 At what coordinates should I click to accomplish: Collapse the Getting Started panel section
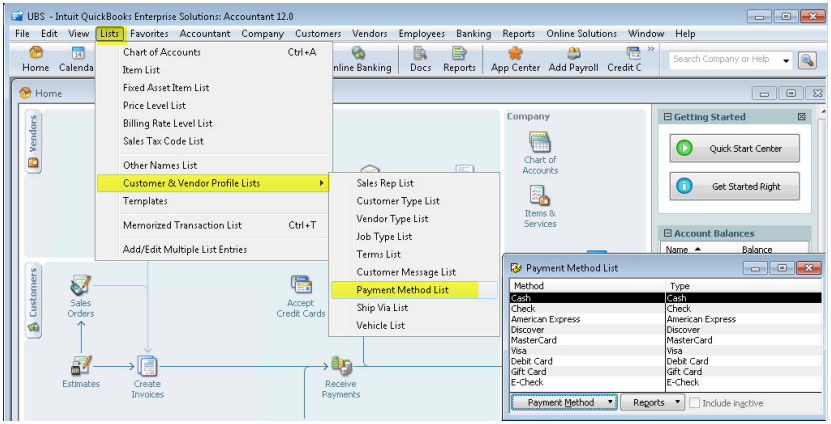668,117
